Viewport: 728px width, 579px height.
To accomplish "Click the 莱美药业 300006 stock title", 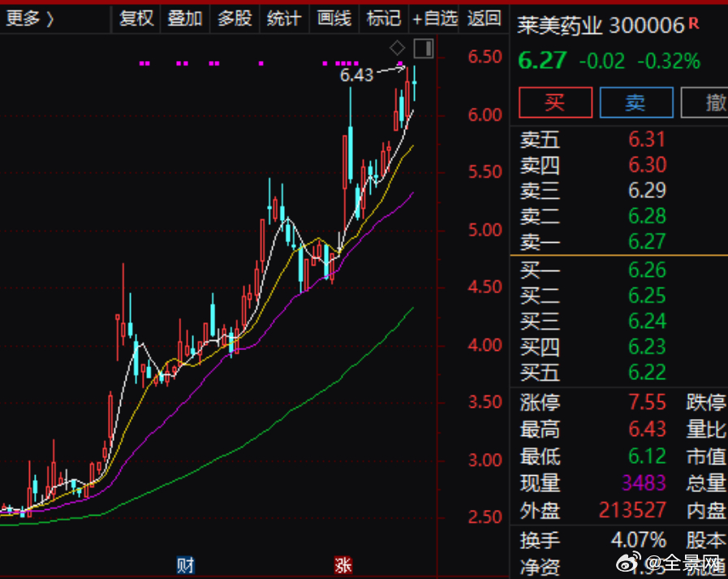I will 601,26.
